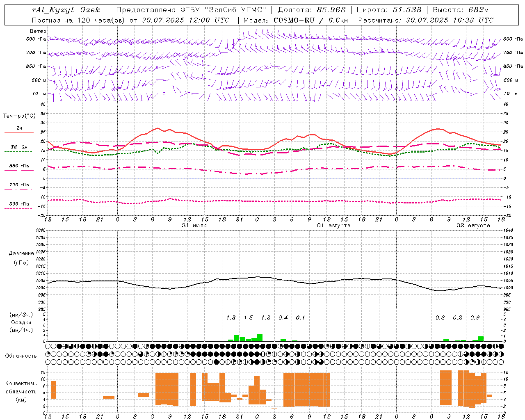The image size is (525, 420).
Task: Click the 3-hour precipitation value 0.4
Action: tap(283, 318)
